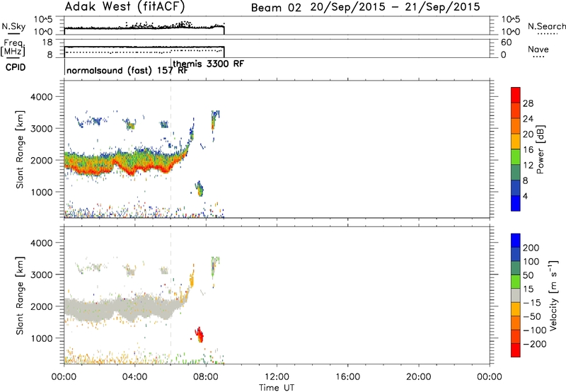The image size is (566, 392).
Task: Click the 'Freq. [MHz]' axis label
Action: pyautogui.click(x=13, y=47)
